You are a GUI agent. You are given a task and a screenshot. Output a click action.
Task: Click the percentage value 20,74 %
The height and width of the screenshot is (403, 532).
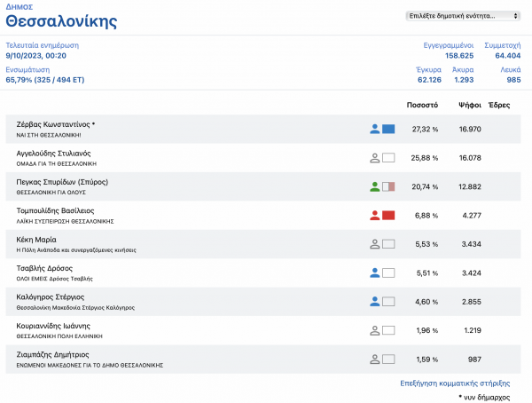click(x=425, y=186)
